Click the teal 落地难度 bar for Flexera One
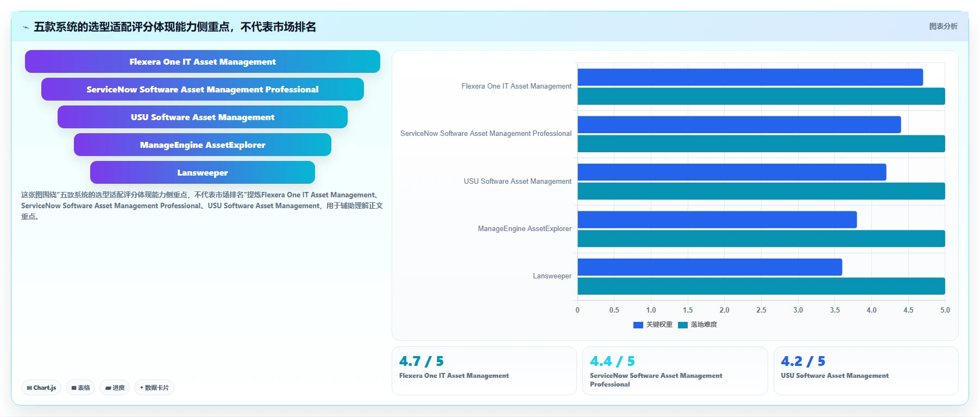Image resolution: width=980 pixels, height=417 pixels. [761, 96]
